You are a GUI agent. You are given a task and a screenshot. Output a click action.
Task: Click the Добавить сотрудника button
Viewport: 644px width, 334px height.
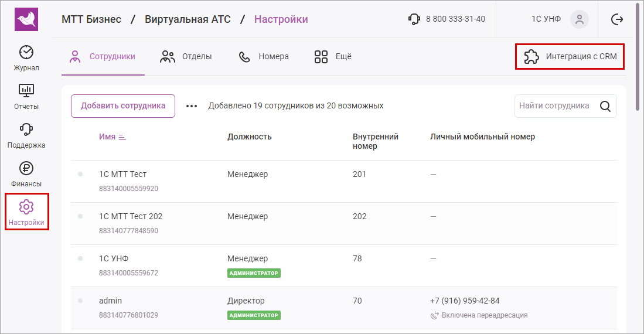(123, 106)
